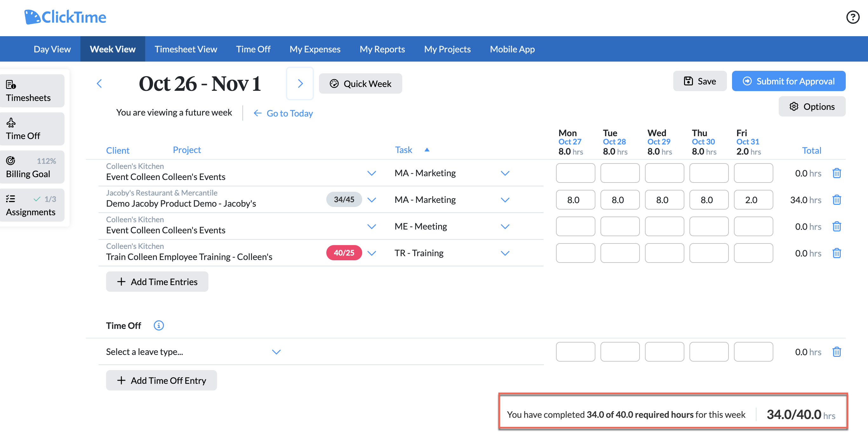Click Friday 2.0 hours field in Jacoby row
This screenshot has width=868, height=440.
pyautogui.click(x=753, y=200)
